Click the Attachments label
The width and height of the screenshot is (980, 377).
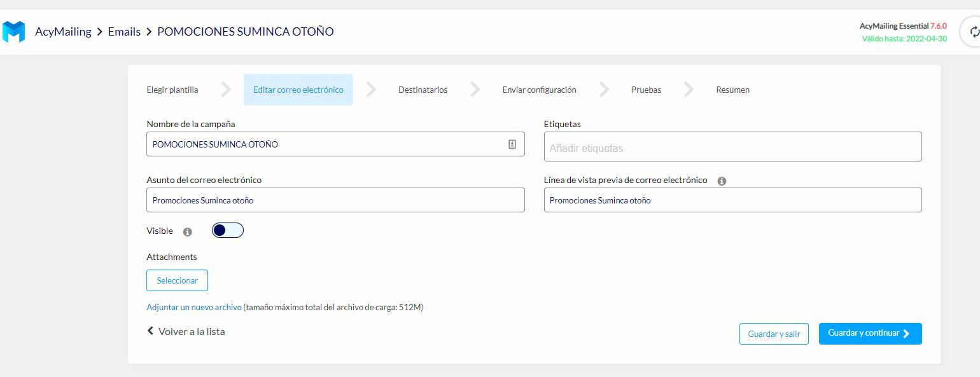pos(172,257)
